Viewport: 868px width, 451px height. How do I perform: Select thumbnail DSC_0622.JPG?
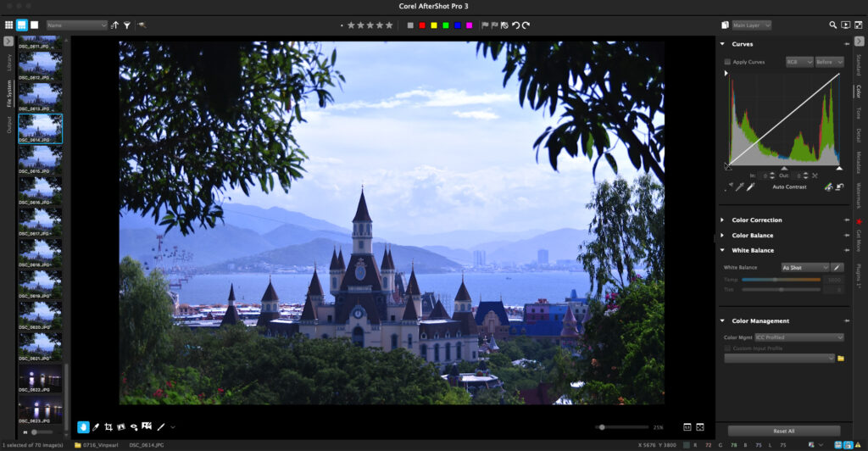[40, 378]
